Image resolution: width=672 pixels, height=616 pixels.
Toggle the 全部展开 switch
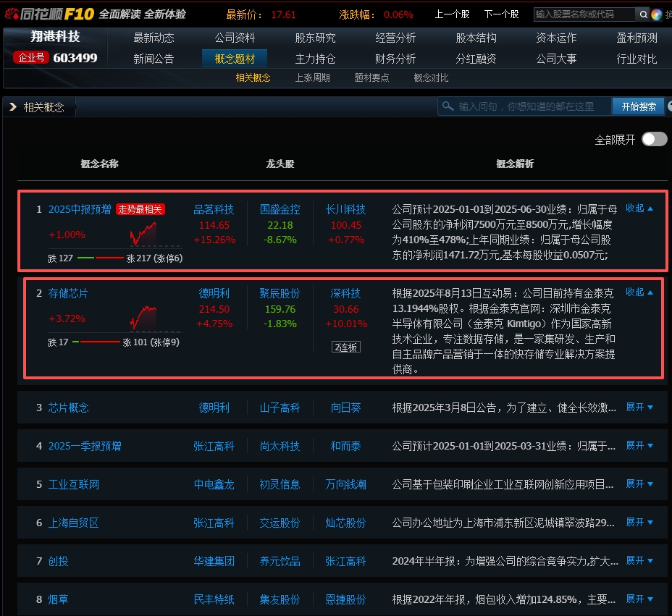click(654, 139)
